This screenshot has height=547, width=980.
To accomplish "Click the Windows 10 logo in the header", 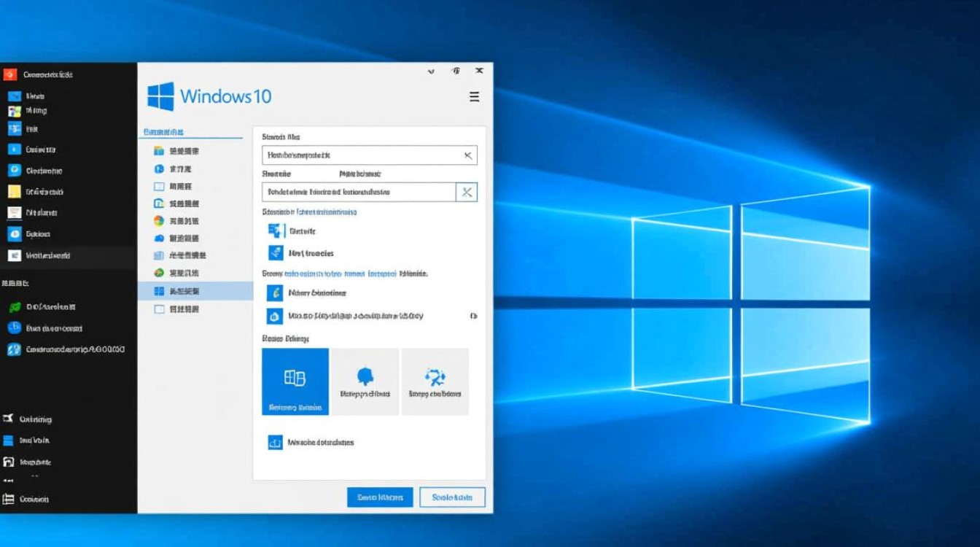I will 160,96.
